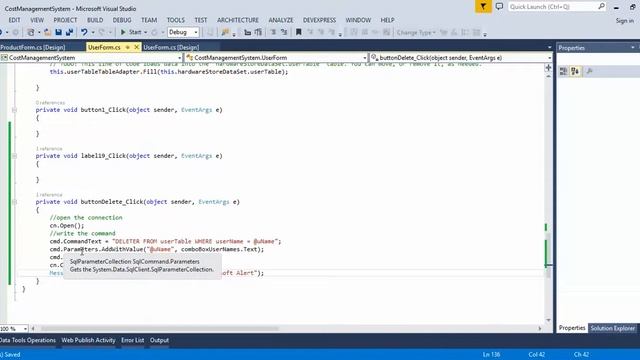Open the Undo history dropdown arrow
The image size is (640, 360).
(x=93, y=32)
